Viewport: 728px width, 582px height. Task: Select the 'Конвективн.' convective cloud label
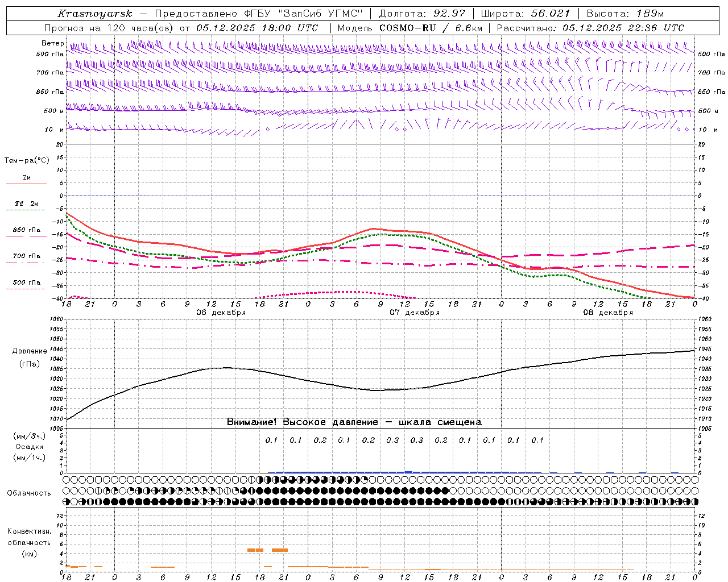pos(29,531)
